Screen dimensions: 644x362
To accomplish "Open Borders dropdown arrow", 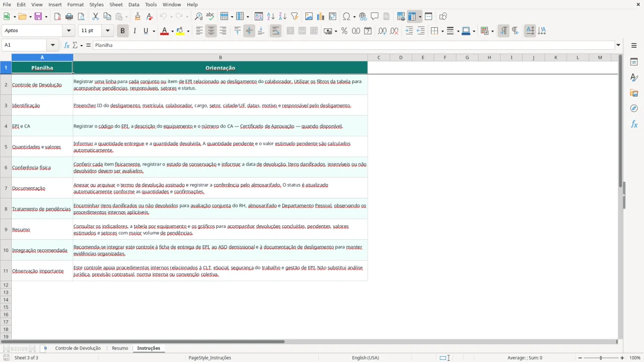I will 442,31.
